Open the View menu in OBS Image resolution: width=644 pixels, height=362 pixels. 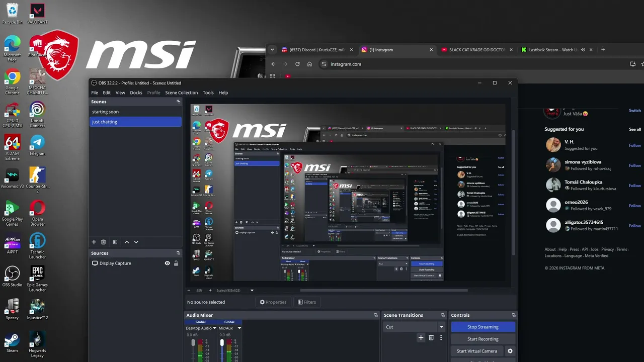click(120, 93)
